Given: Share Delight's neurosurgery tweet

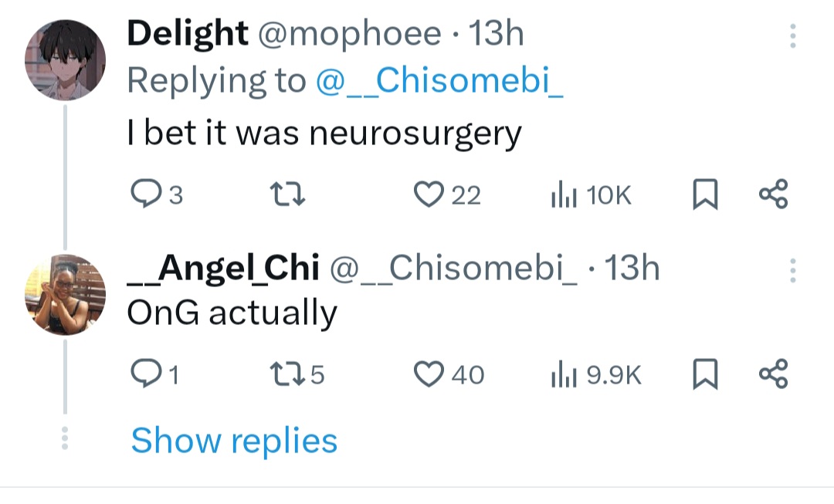Looking at the screenshot, I should click(774, 194).
